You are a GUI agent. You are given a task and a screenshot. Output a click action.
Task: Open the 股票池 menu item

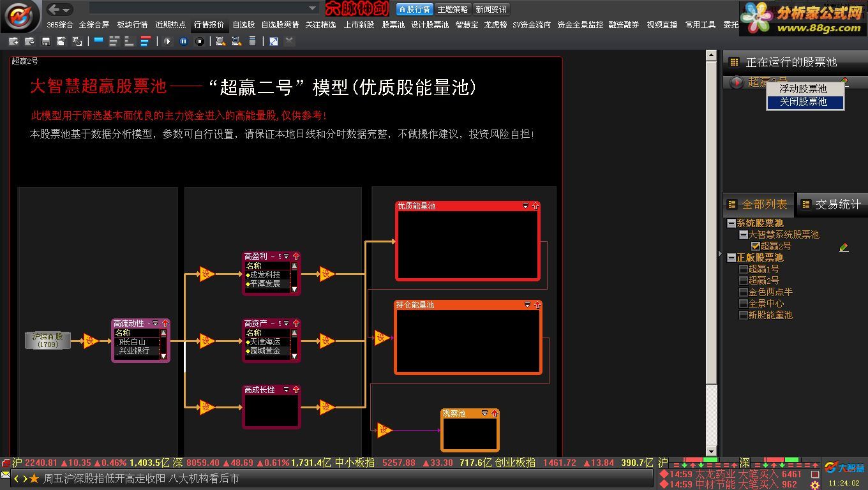pos(393,25)
